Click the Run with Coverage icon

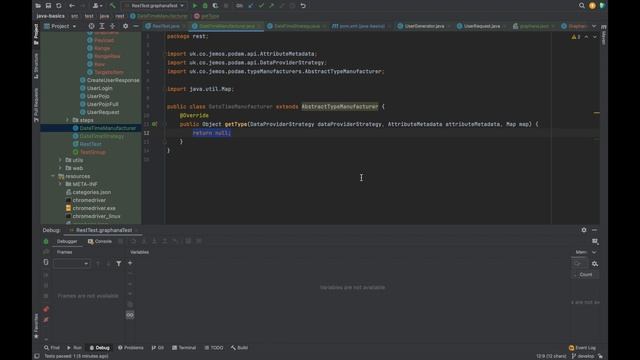215,6
